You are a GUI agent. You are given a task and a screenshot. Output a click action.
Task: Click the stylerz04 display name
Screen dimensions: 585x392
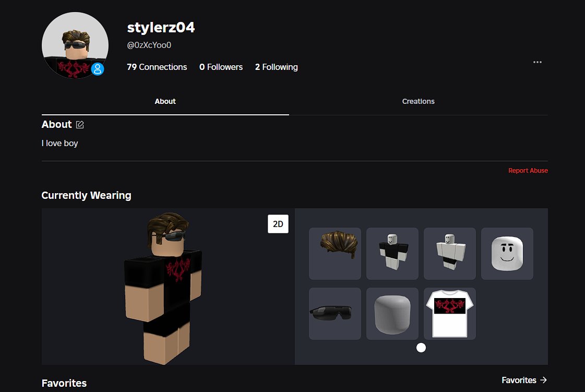pos(161,27)
